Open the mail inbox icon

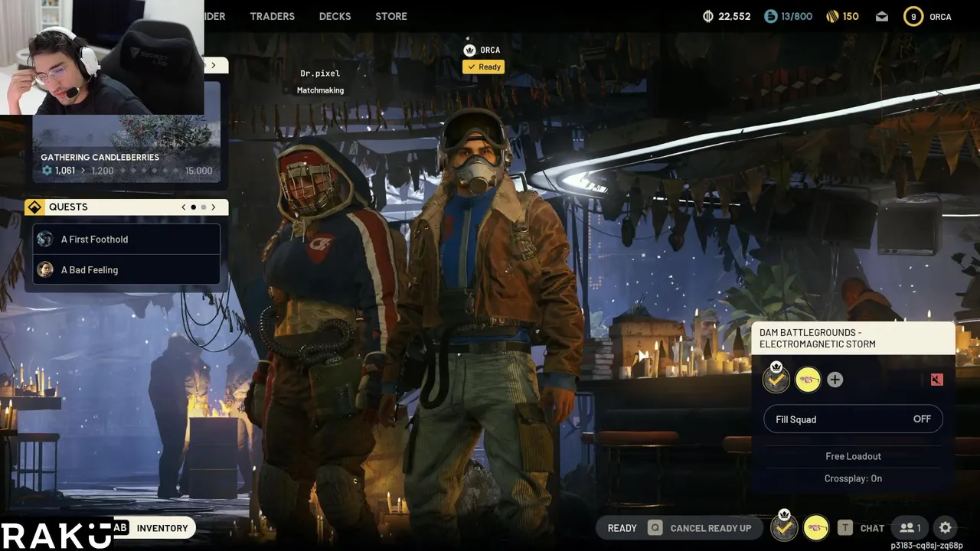(882, 16)
